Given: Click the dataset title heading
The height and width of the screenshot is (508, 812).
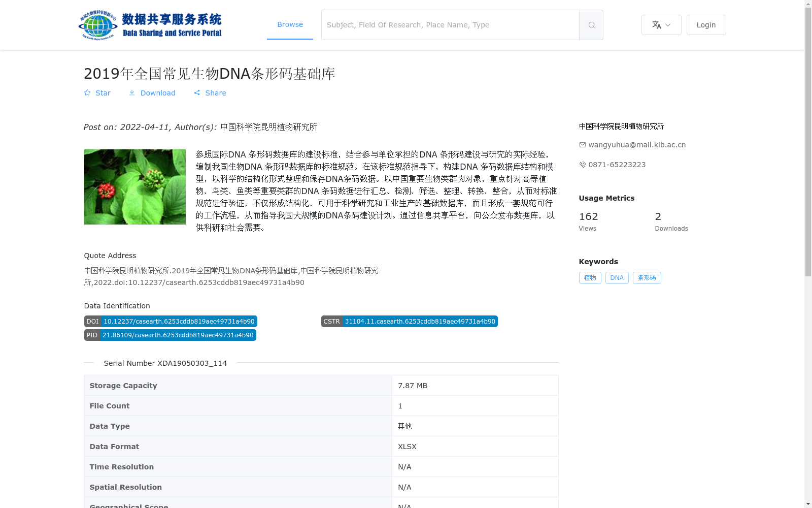Looking at the screenshot, I should click(x=209, y=74).
